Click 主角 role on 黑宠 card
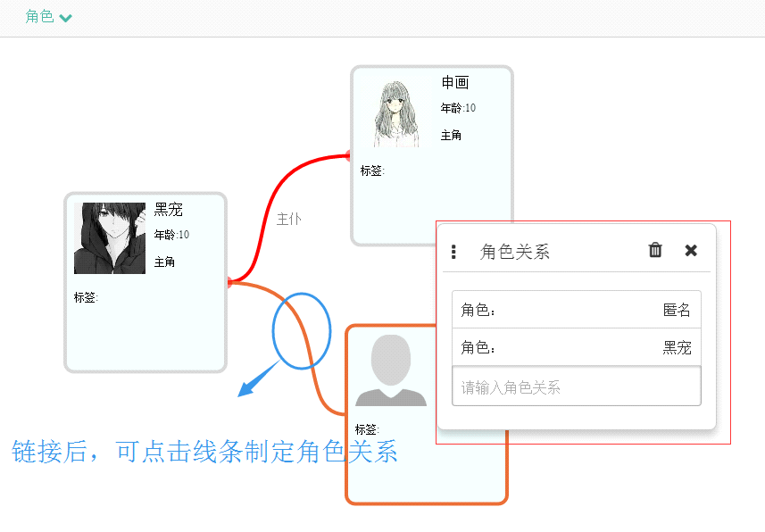 (x=164, y=262)
